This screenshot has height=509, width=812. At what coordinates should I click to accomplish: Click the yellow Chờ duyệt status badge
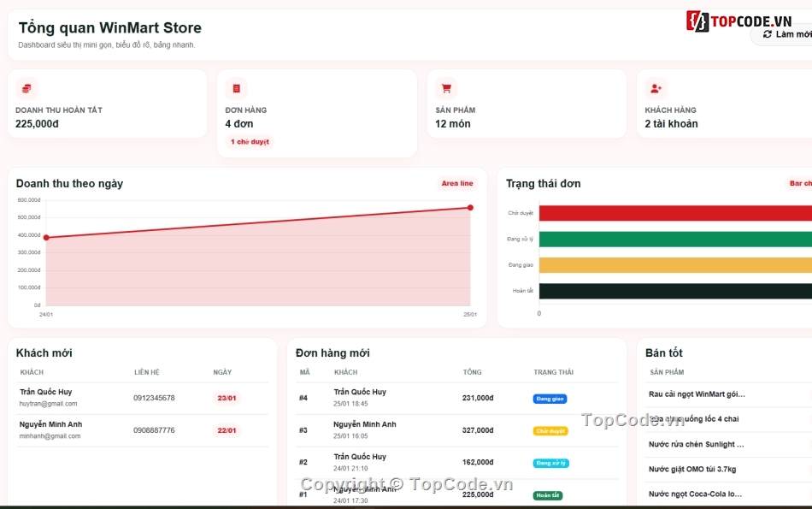[550, 431]
